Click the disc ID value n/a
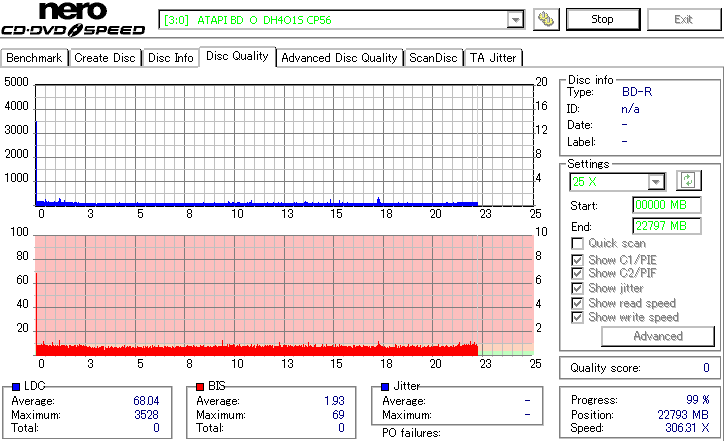 point(630,109)
